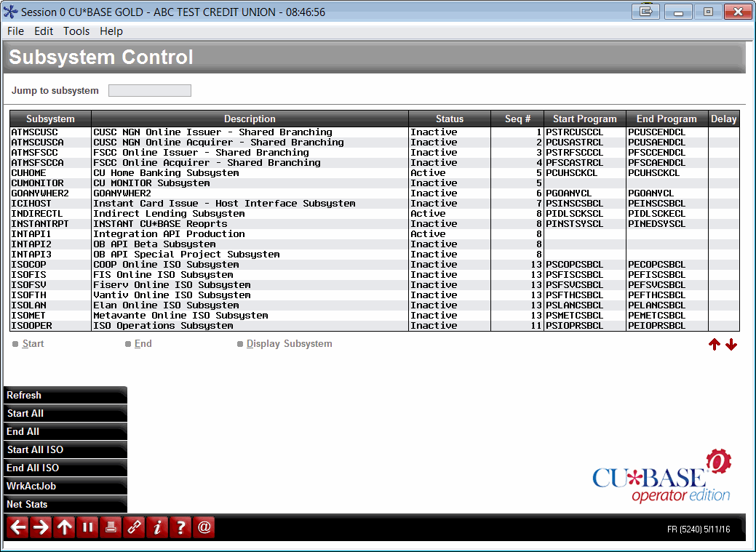Click the back arrow navigation icon

click(17, 527)
